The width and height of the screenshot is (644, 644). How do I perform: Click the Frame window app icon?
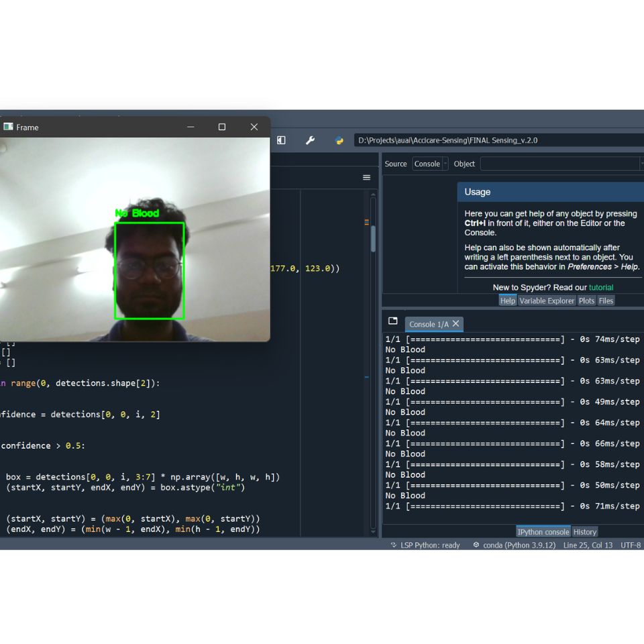point(8,127)
